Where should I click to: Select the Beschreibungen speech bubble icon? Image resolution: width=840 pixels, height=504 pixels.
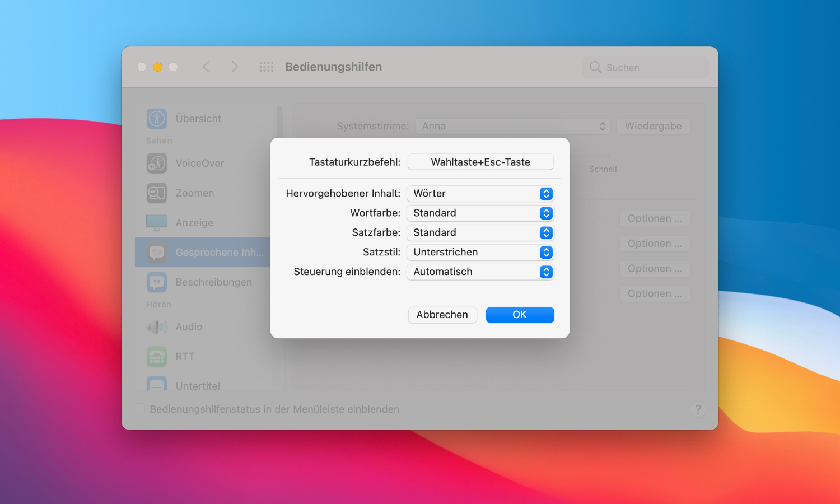(x=157, y=282)
